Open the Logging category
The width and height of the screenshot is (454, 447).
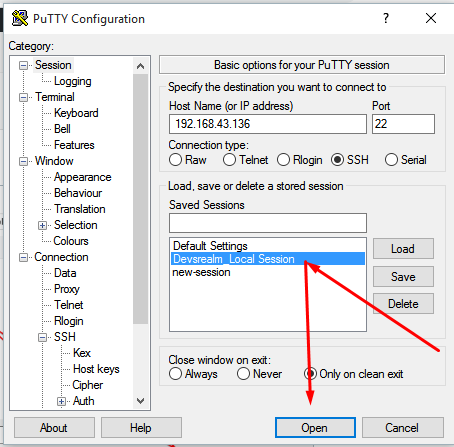[73, 81]
